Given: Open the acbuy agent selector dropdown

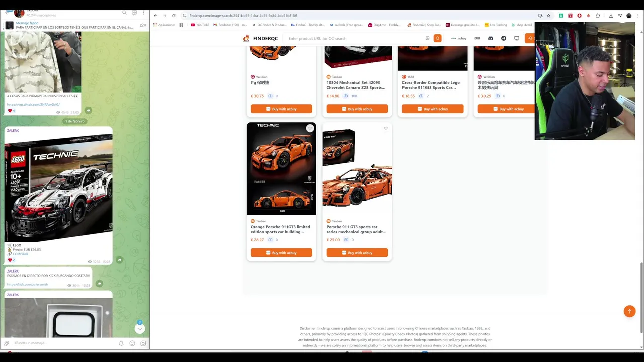Looking at the screenshot, I should tap(459, 38).
